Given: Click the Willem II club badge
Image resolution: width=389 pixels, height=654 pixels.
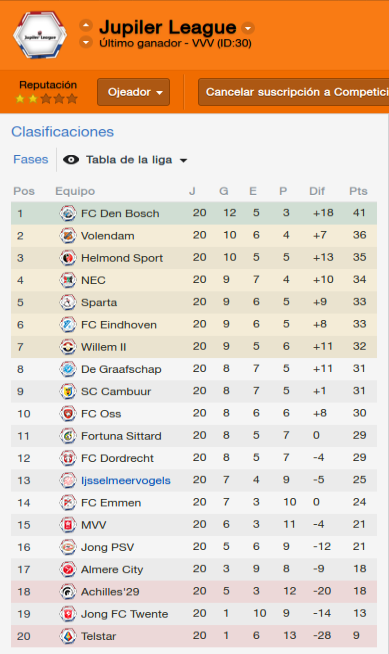Looking at the screenshot, I should 68,347.
